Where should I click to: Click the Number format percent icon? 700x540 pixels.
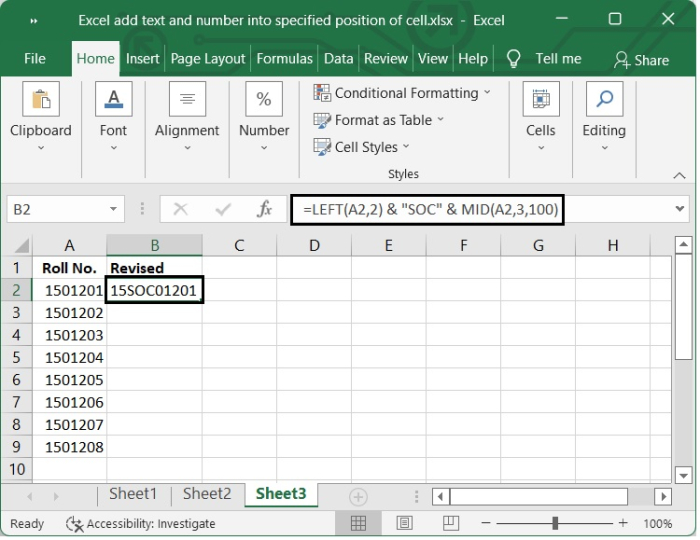(x=264, y=100)
